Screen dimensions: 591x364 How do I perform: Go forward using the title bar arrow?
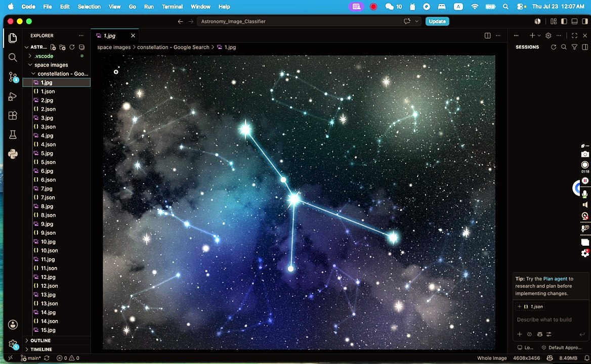click(191, 21)
